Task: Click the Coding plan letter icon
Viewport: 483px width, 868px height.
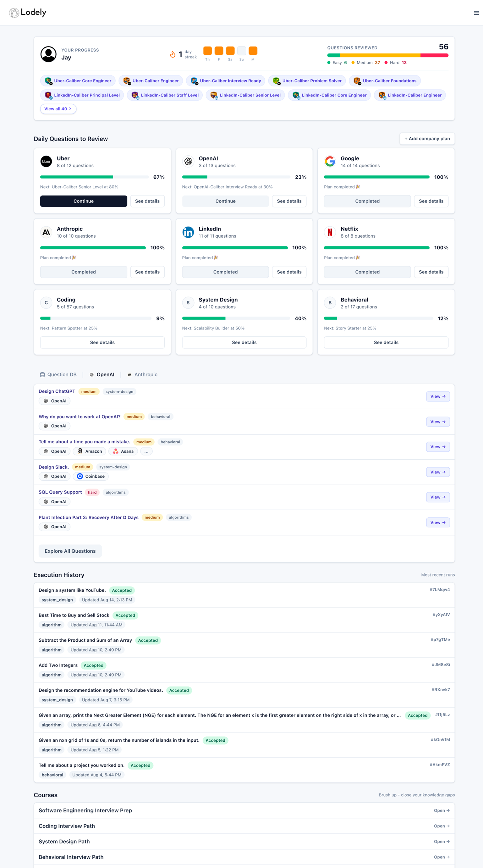Action: click(x=46, y=302)
